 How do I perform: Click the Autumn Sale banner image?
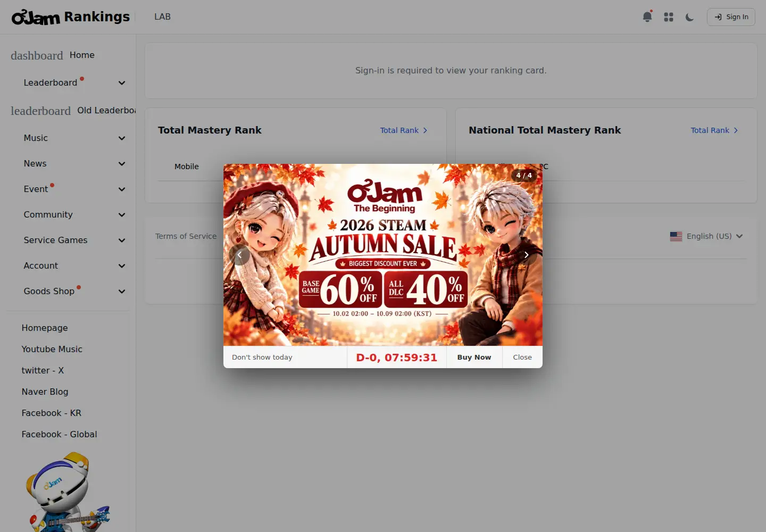tap(383, 255)
